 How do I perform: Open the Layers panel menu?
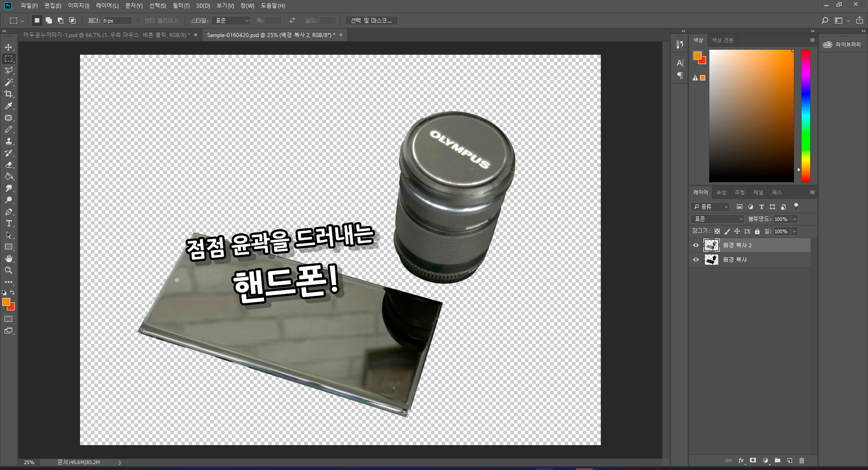point(812,193)
